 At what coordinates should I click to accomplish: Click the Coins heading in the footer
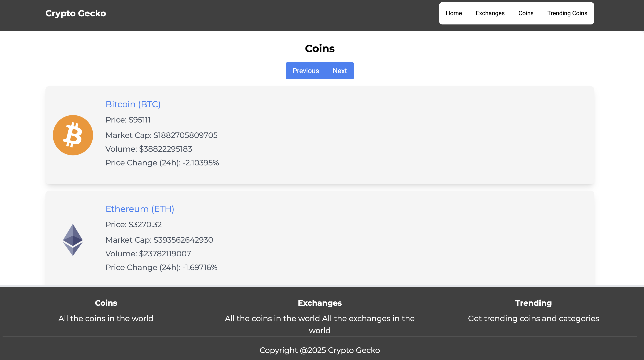click(106, 303)
